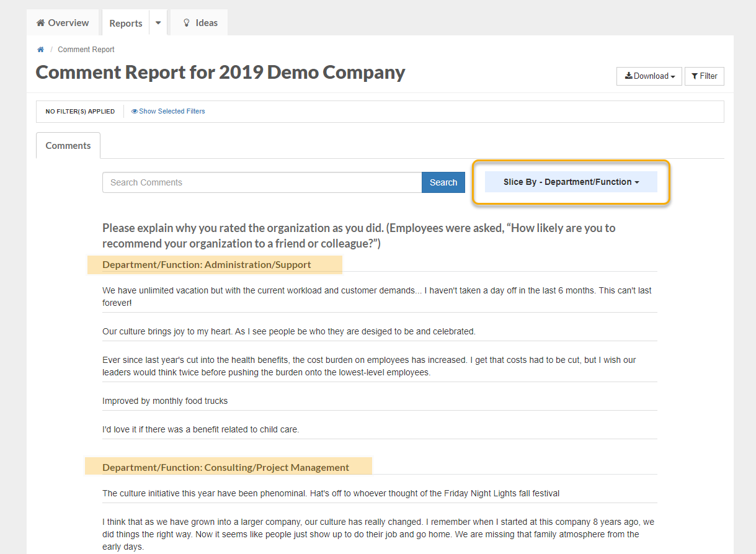The height and width of the screenshot is (554, 756).
Task: Focus the Search Comments input field
Action: [x=262, y=182]
